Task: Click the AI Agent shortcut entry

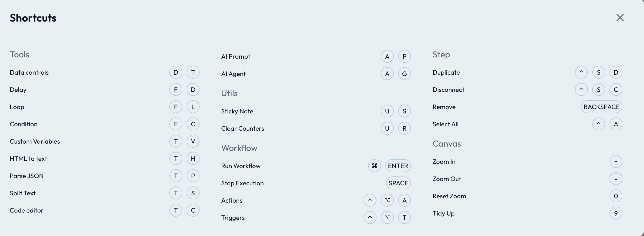Action: (233, 74)
